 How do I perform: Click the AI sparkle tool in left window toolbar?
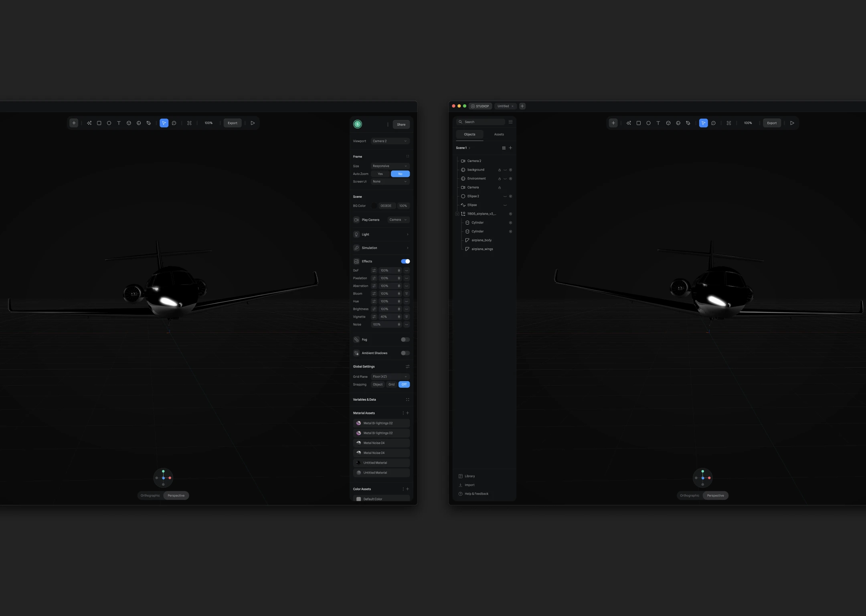tap(89, 123)
